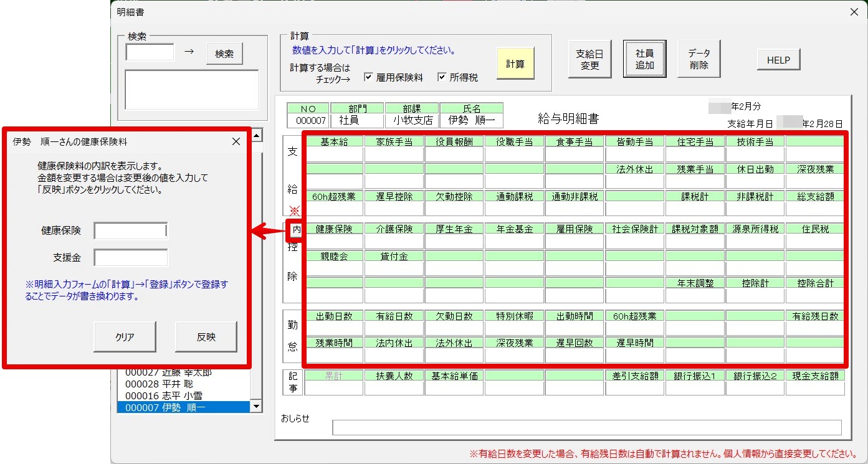Click the 健康保険 input field in dialog
This screenshot has width=868, height=464.
[131, 230]
